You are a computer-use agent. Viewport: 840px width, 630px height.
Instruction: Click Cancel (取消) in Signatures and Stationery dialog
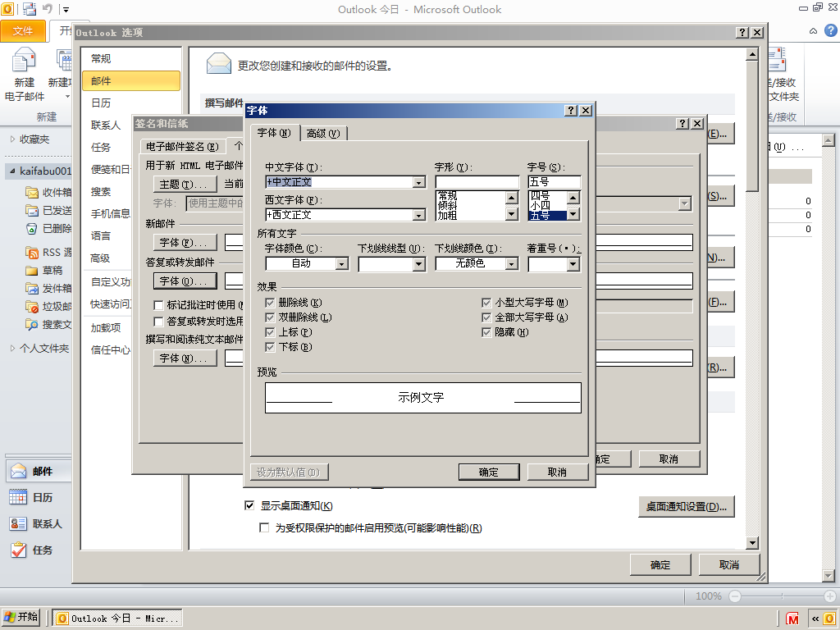click(x=669, y=459)
